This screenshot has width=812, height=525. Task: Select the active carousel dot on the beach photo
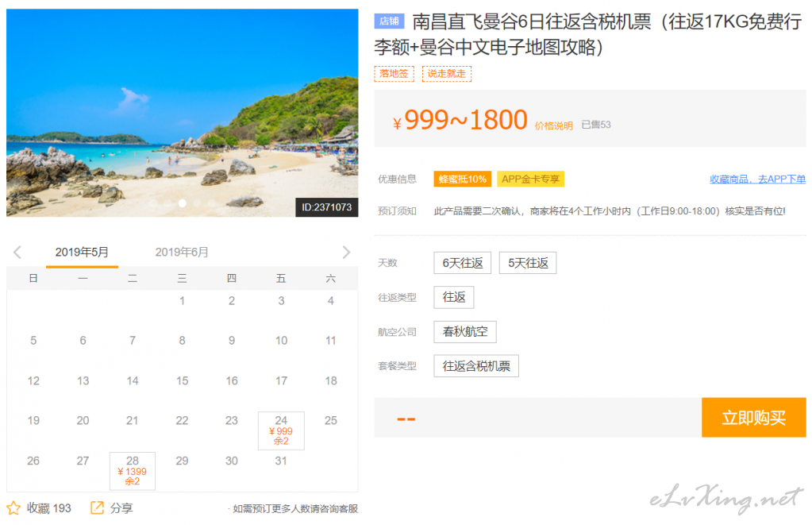click(x=183, y=203)
